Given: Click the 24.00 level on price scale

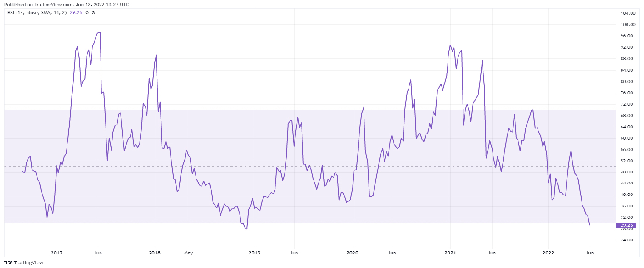Looking at the screenshot, I should 627,240.
